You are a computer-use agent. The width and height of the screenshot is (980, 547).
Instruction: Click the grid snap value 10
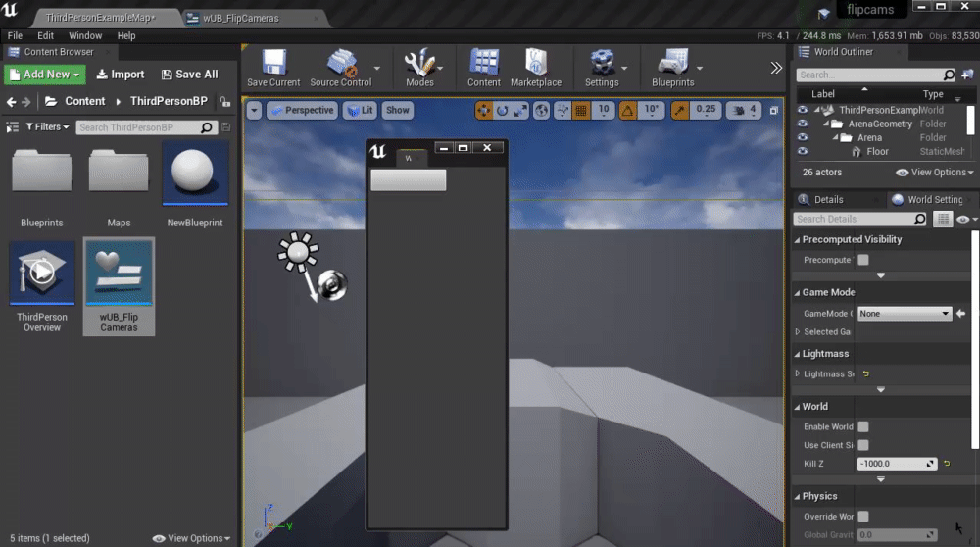tap(604, 110)
